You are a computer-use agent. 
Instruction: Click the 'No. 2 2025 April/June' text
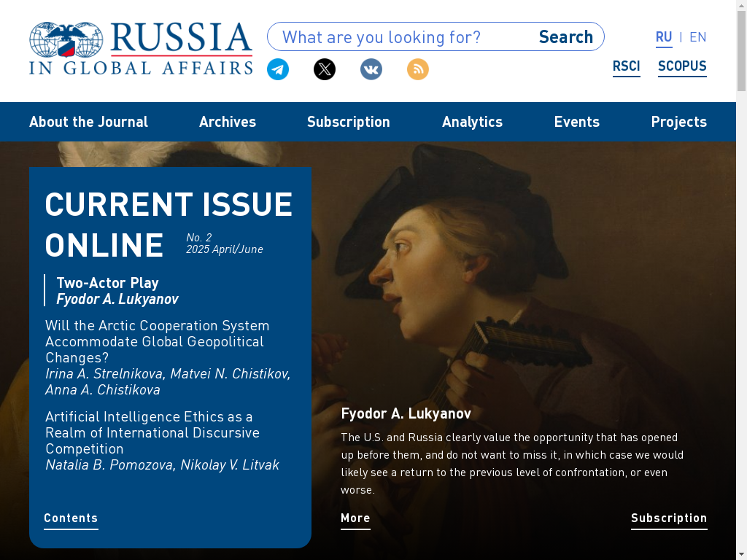click(x=225, y=244)
